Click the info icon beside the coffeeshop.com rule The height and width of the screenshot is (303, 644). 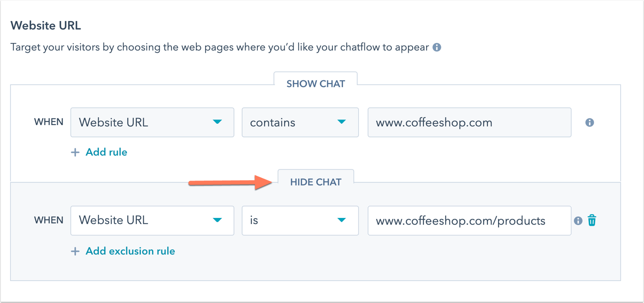click(x=589, y=122)
